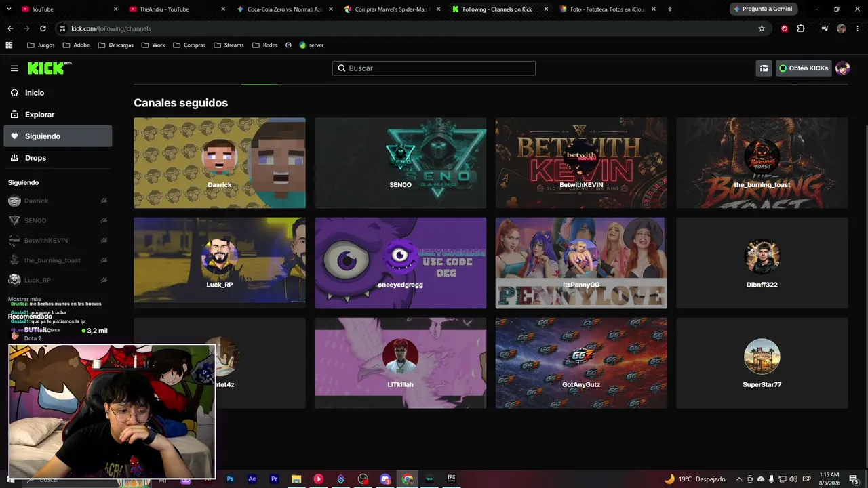Open the Kick user avatar menu
Screen dimensions: 868x488
click(842, 68)
